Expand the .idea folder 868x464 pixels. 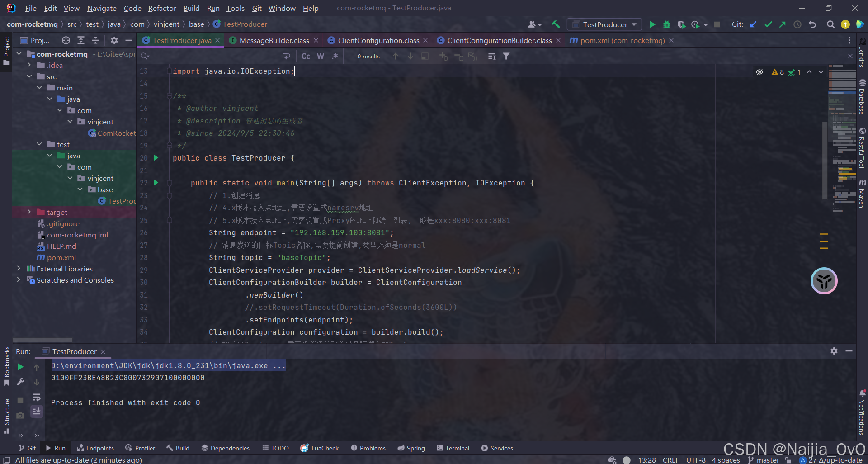pos(29,65)
